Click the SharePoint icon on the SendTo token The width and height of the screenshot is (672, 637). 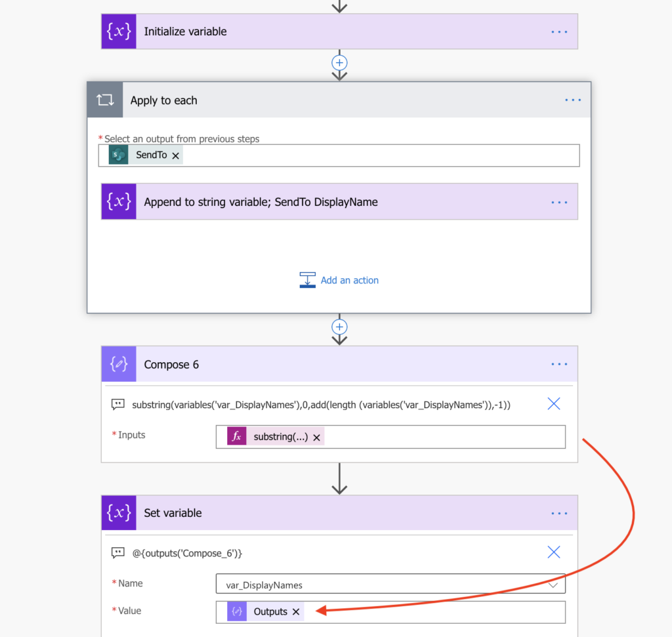[x=118, y=155]
